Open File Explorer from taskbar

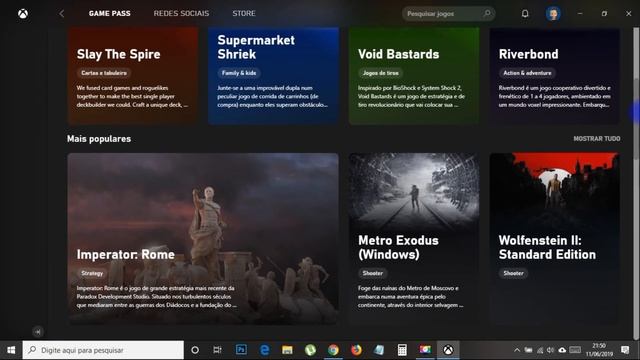(287, 350)
